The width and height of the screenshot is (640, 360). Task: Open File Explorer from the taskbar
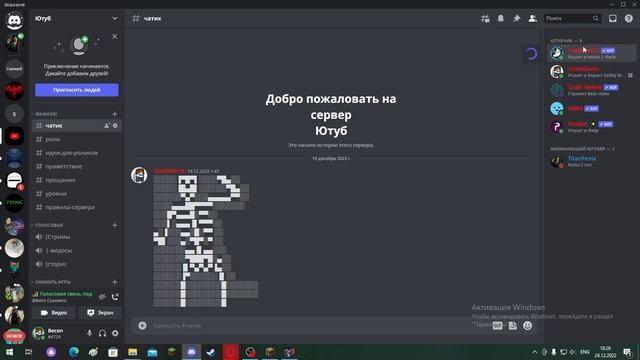(x=133, y=352)
